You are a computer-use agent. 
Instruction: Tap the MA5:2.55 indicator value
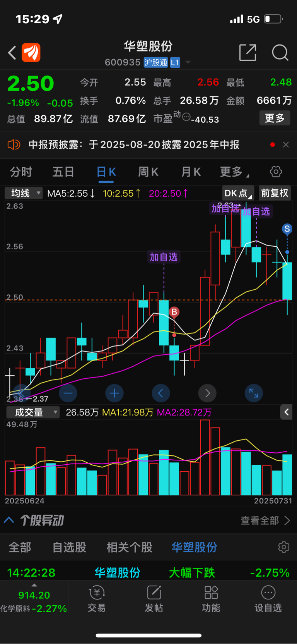[71, 193]
